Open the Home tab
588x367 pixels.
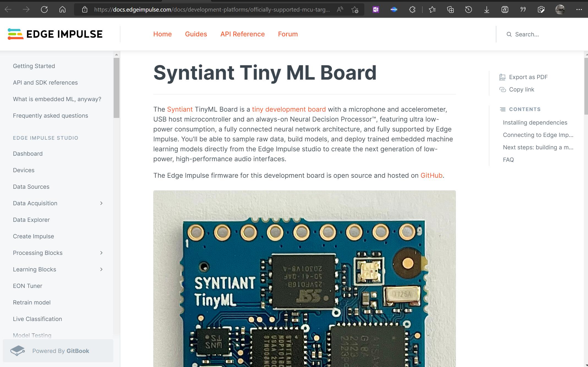[162, 34]
